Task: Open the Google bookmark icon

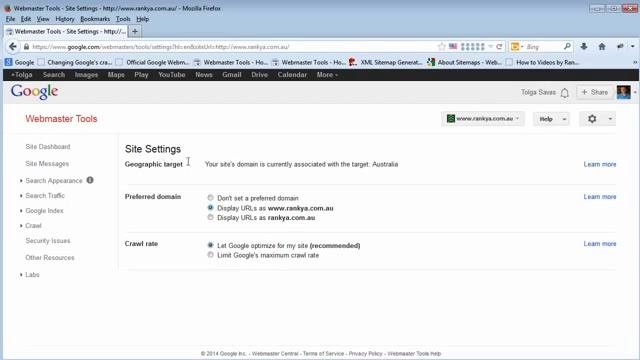Action: coord(9,62)
